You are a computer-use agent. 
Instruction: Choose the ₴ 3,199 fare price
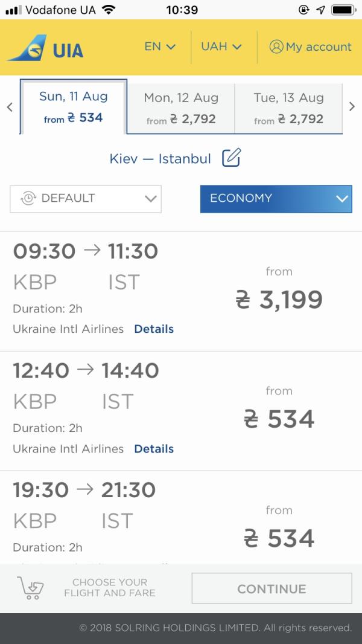(x=279, y=299)
